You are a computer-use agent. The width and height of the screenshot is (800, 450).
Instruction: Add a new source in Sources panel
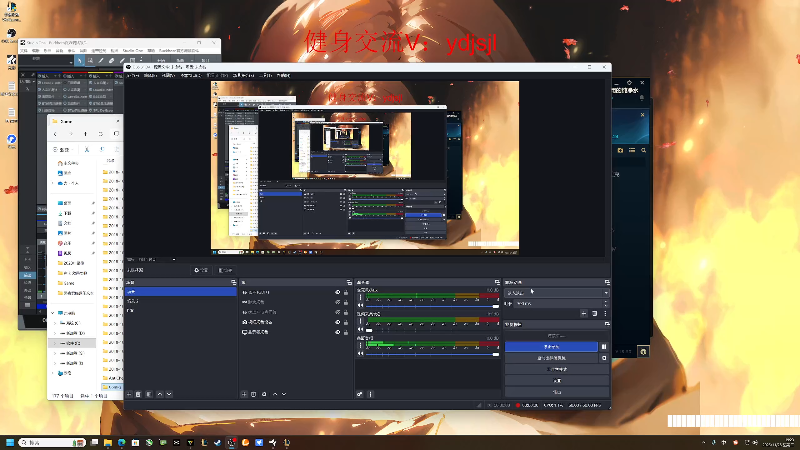coord(244,394)
